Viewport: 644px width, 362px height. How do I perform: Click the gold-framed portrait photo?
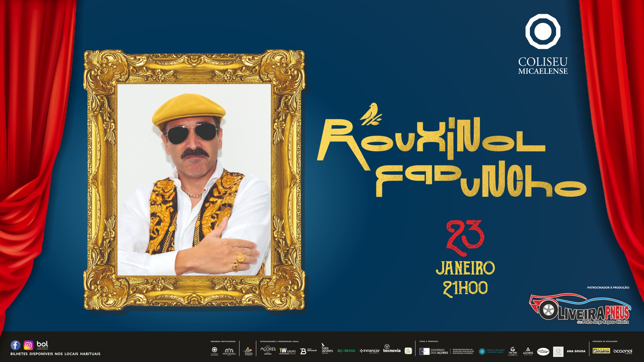(194, 180)
